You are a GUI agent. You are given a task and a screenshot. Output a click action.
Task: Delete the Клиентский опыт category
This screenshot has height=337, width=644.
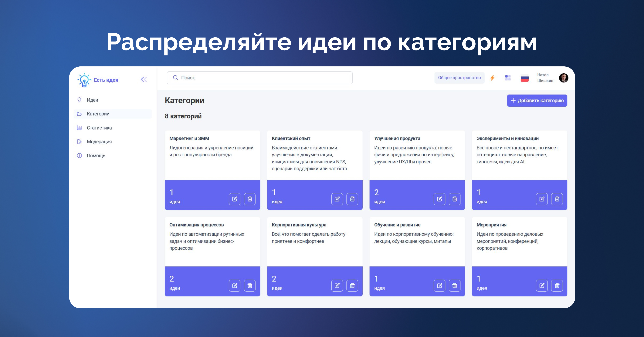352,199
